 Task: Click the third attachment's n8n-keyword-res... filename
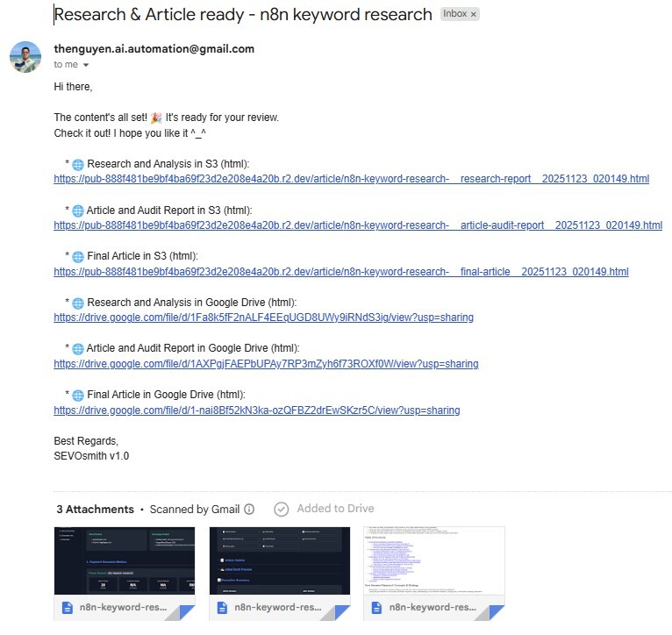point(433,608)
